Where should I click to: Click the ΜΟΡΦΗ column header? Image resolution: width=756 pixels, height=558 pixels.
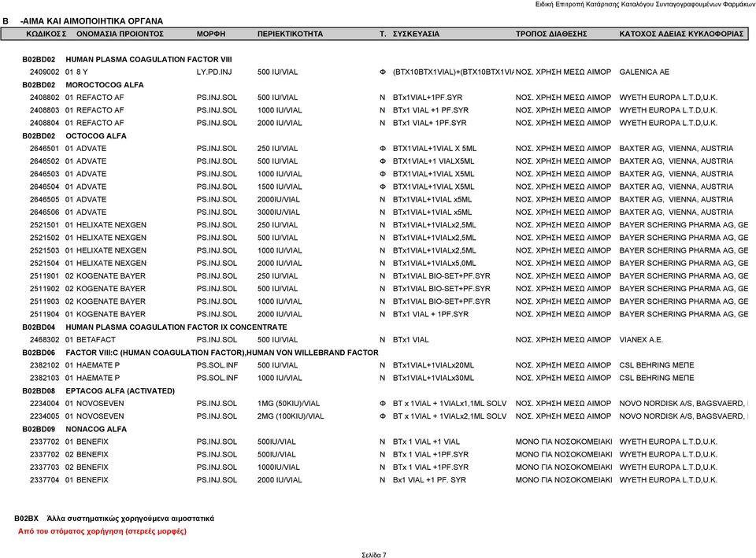(211, 34)
